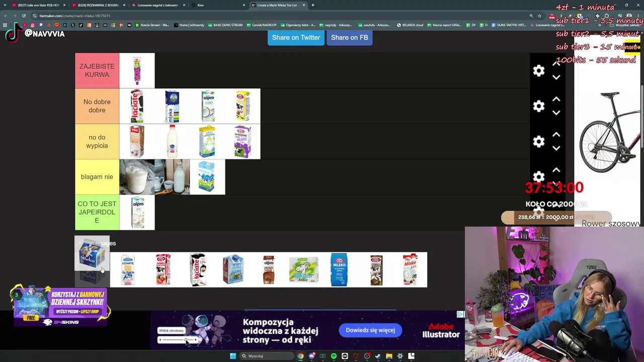Open the gear settings app on taskbar
The image size is (644, 362).
[x=400, y=356]
